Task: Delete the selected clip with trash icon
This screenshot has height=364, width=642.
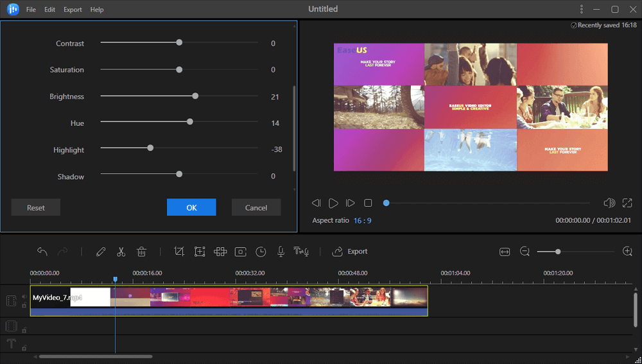Action: click(x=142, y=252)
